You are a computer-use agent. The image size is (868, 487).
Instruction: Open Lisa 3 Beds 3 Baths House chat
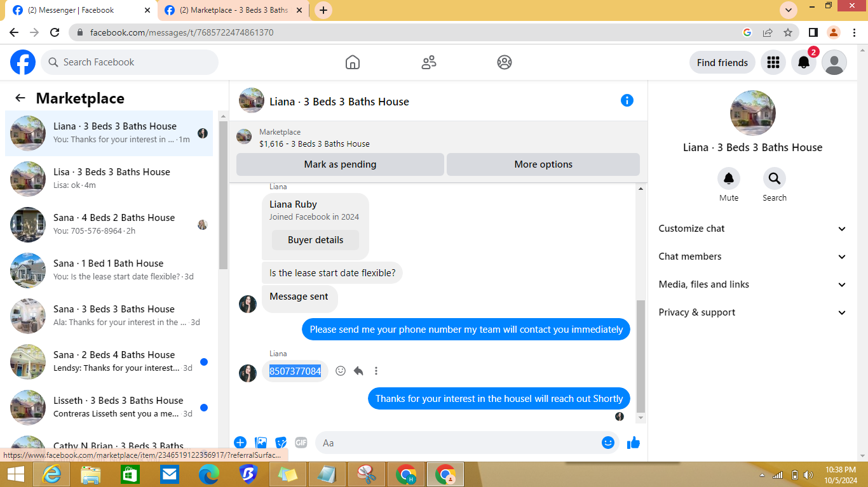tap(109, 179)
